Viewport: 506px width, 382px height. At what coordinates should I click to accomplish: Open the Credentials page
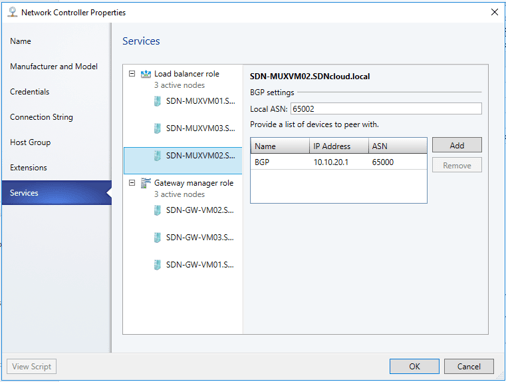[30, 92]
